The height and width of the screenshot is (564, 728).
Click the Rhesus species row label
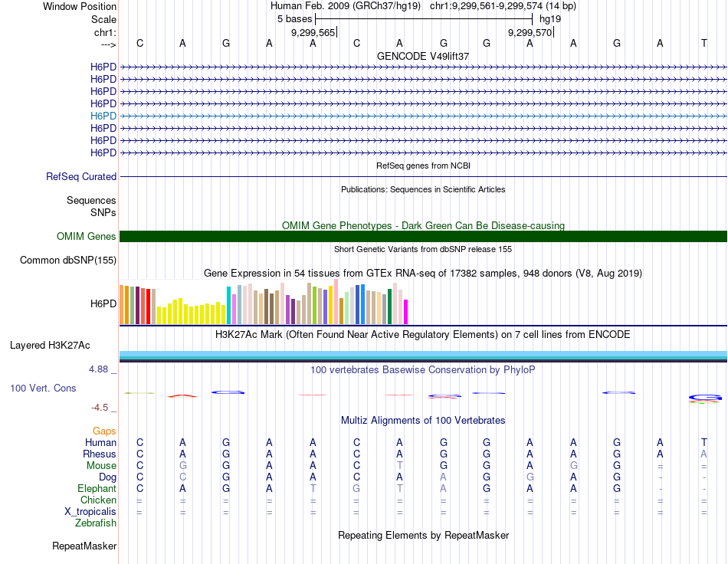tap(100, 454)
